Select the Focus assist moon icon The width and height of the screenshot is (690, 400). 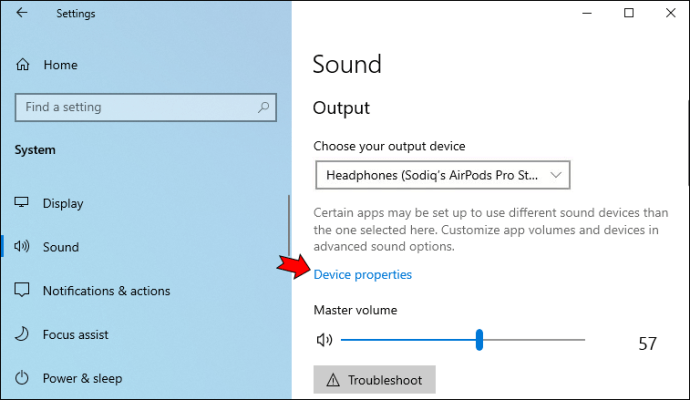pos(22,334)
